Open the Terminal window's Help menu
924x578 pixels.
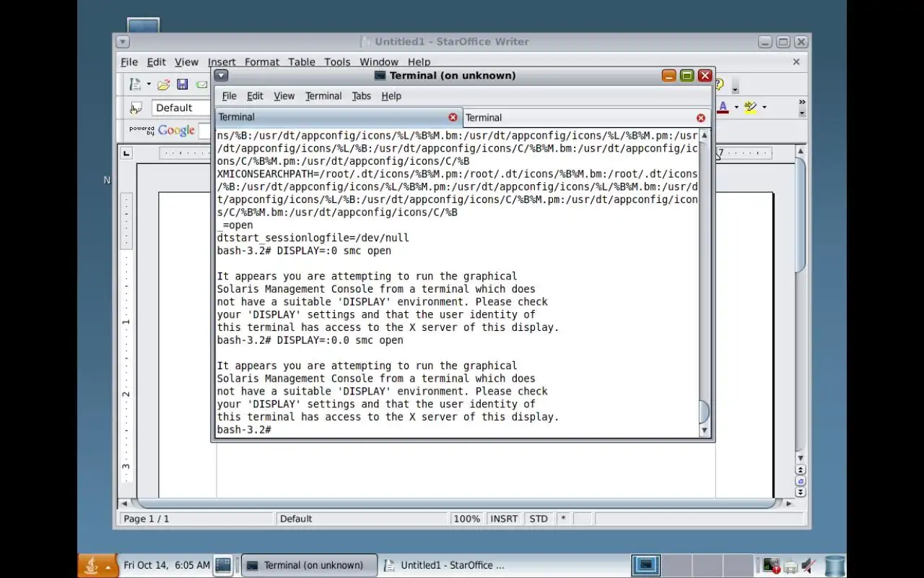(391, 96)
